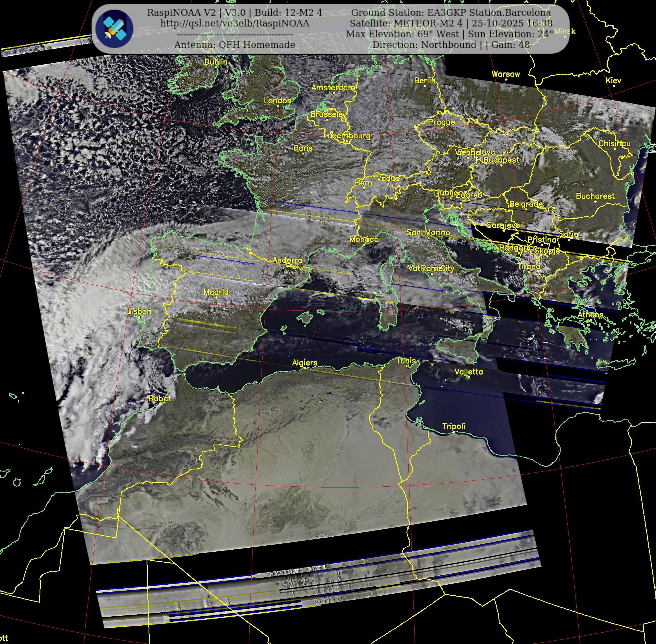Click the London city label
The image size is (656, 644).
(x=277, y=101)
